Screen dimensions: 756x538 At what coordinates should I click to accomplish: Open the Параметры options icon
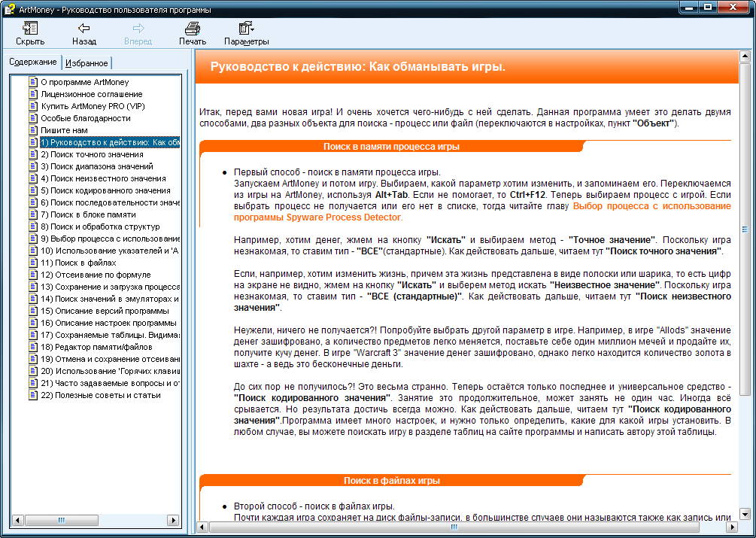pos(247,29)
